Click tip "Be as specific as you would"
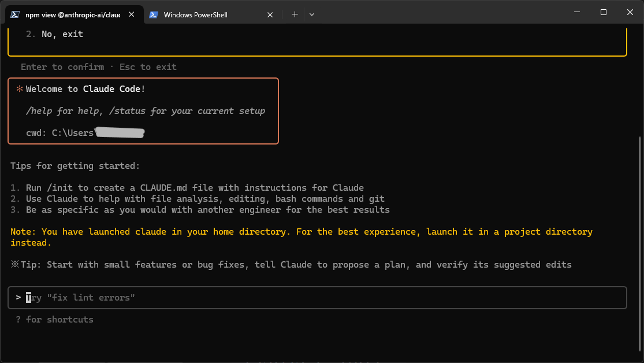 coord(200,210)
